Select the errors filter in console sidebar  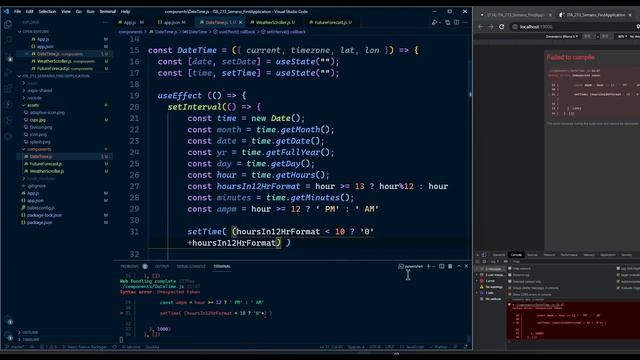490,281
